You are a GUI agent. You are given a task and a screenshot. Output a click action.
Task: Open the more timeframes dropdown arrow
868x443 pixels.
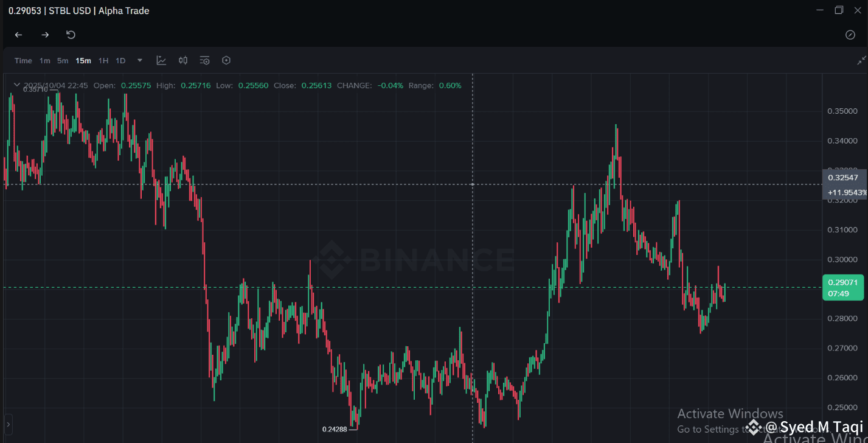click(140, 60)
